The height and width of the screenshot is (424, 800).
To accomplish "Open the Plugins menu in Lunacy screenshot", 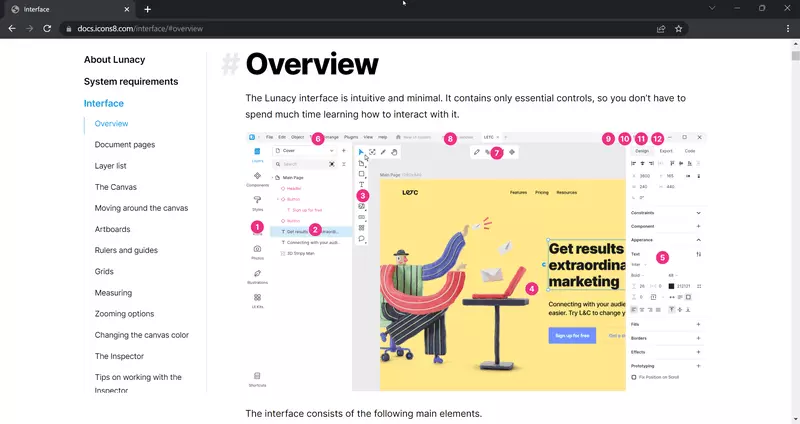I will click(x=351, y=137).
